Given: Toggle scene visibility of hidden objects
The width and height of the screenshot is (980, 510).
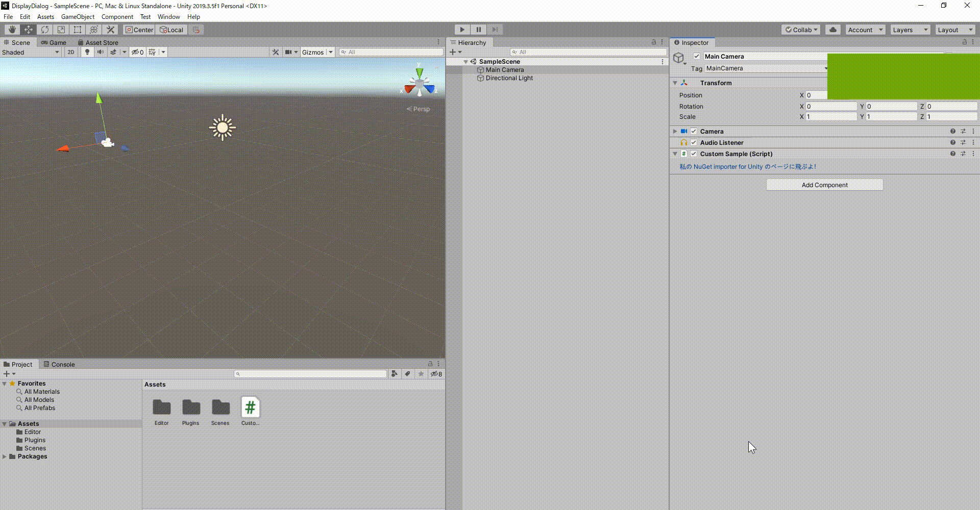Looking at the screenshot, I should click(138, 52).
